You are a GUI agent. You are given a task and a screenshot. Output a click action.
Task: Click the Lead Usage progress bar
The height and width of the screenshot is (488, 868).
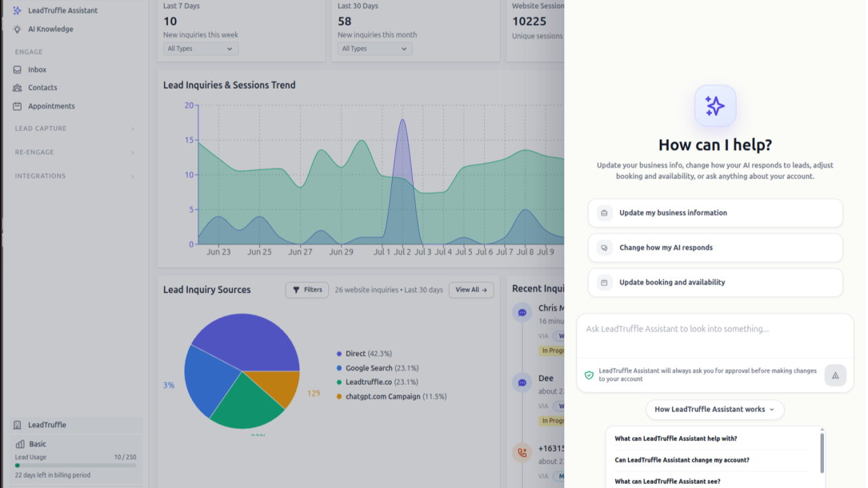pyautogui.click(x=75, y=466)
